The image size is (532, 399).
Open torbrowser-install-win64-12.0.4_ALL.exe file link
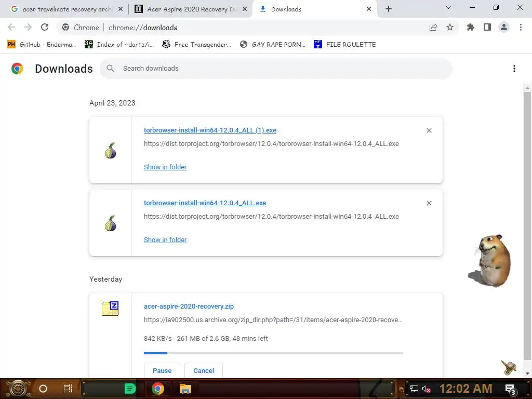(205, 203)
